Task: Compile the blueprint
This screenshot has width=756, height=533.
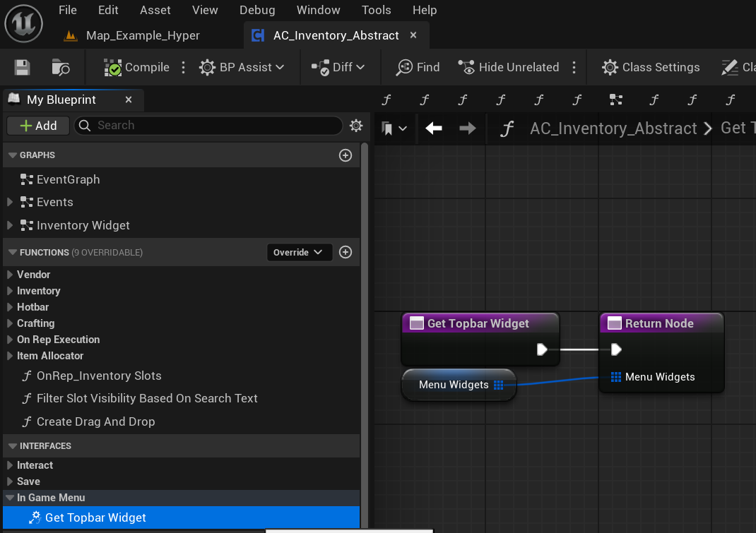Action: pos(137,67)
